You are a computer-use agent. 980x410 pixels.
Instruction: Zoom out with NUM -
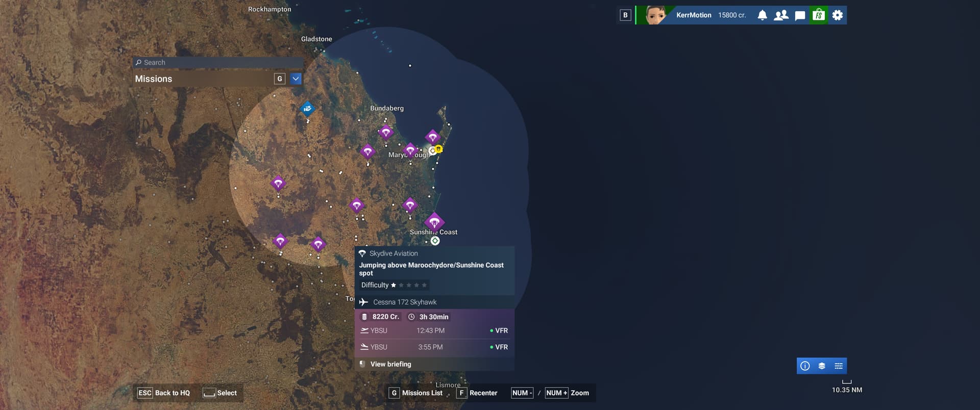point(522,393)
